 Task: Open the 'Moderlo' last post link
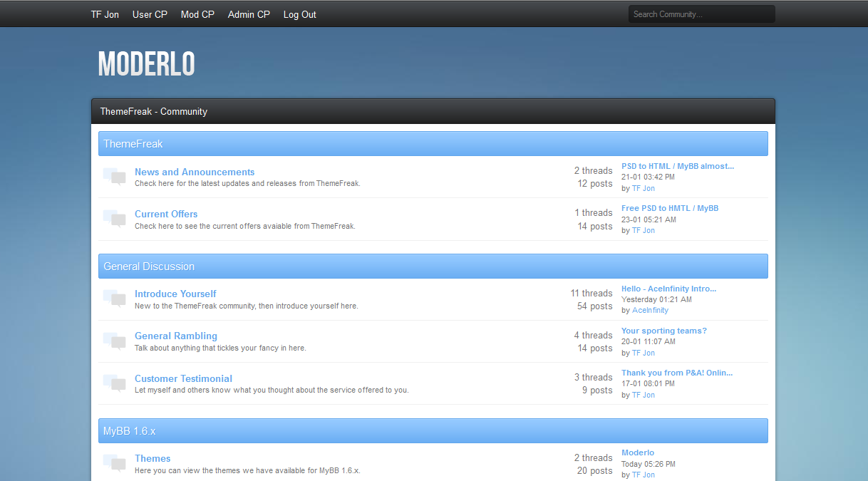click(x=638, y=452)
